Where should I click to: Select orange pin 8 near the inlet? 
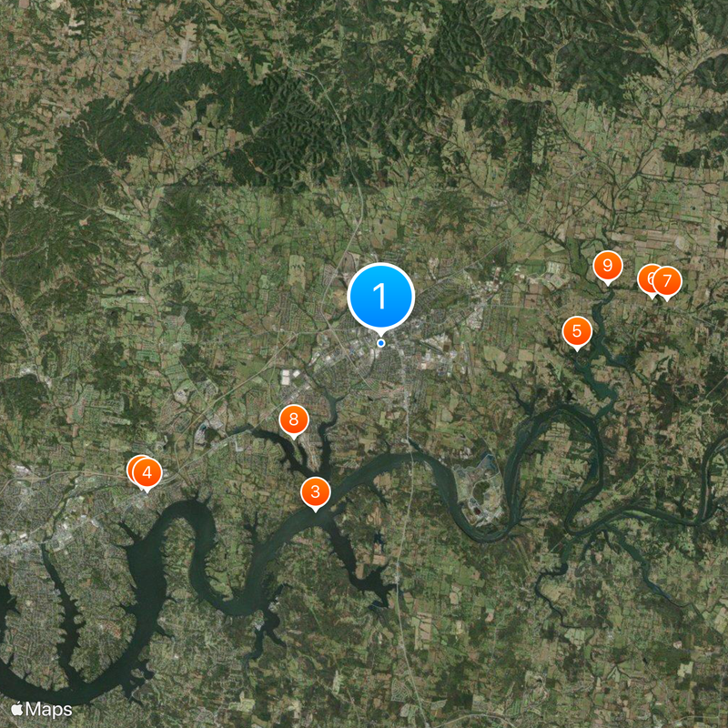pos(293,420)
